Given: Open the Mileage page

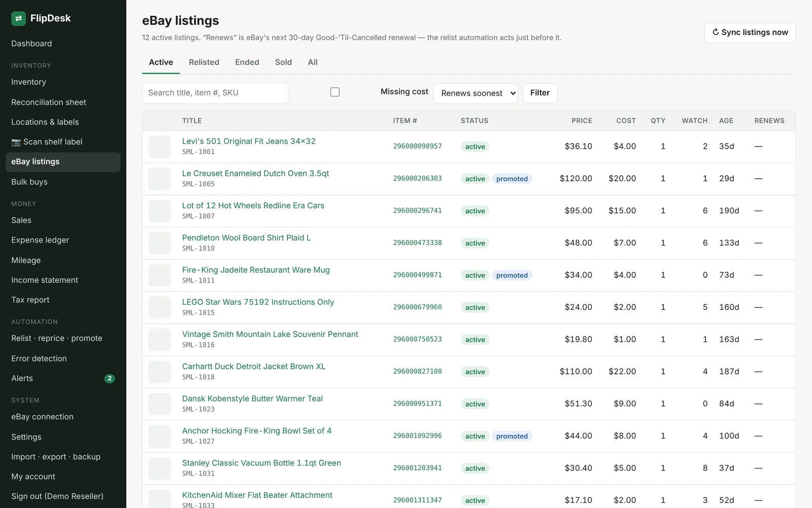Looking at the screenshot, I should click(63, 260).
